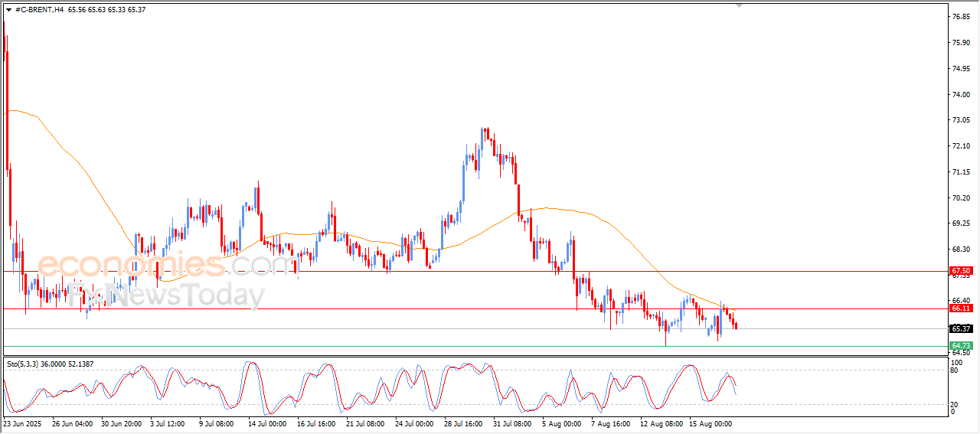Viewport: 980px width, 434px height.
Task: Click the 12 Aug 08:00 time label
Action: tap(661, 423)
